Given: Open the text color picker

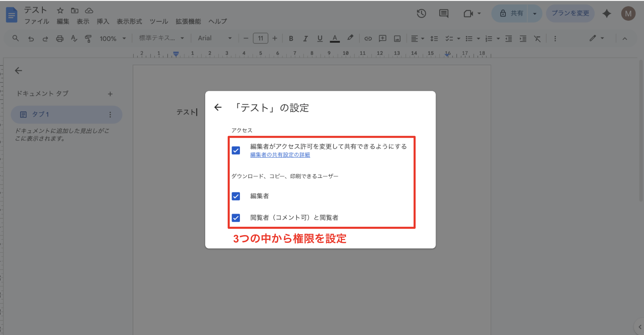Looking at the screenshot, I should 335,39.
